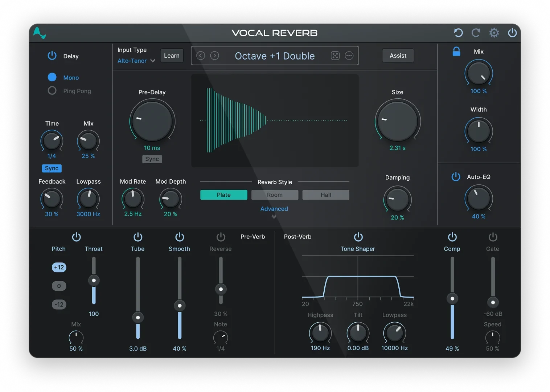Toggle the Tone Shaper power icon
Screen dimensions: 550x392
[358, 237]
